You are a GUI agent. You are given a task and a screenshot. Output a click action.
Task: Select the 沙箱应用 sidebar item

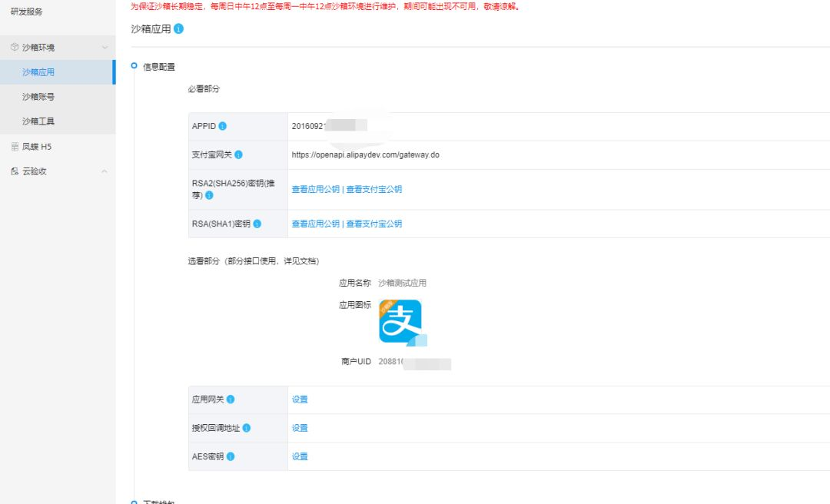coord(38,72)
